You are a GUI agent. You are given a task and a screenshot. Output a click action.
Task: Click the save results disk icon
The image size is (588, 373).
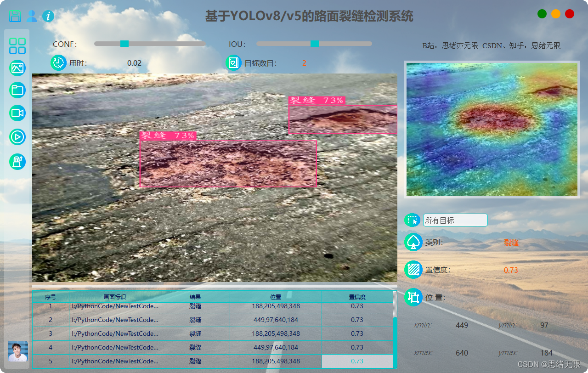click(x=14, y=16)
